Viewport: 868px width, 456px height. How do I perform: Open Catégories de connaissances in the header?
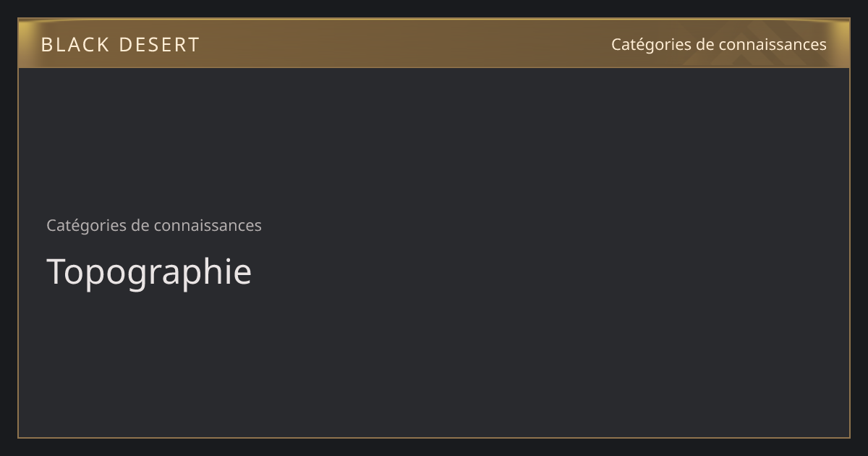(718, 45)
